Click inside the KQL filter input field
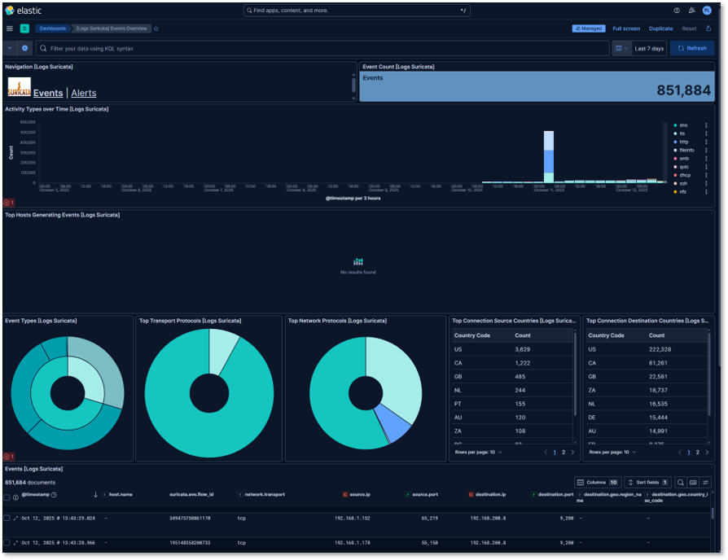 click(244, 48)
